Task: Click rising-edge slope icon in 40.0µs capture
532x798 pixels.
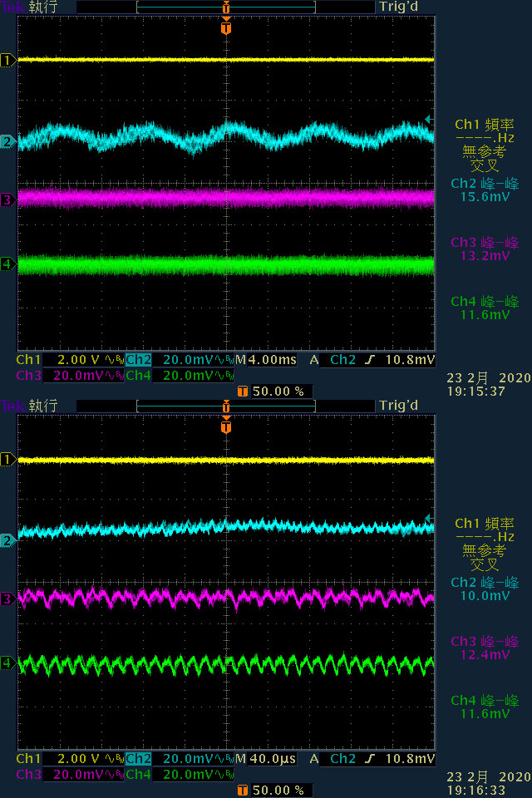Action: coord(370,759)
